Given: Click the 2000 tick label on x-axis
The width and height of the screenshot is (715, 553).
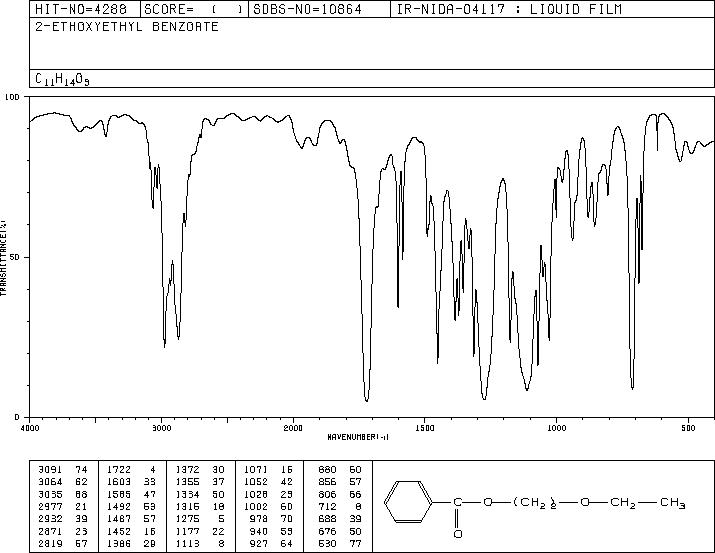Looking at the screenshot, I should point(293,428).
